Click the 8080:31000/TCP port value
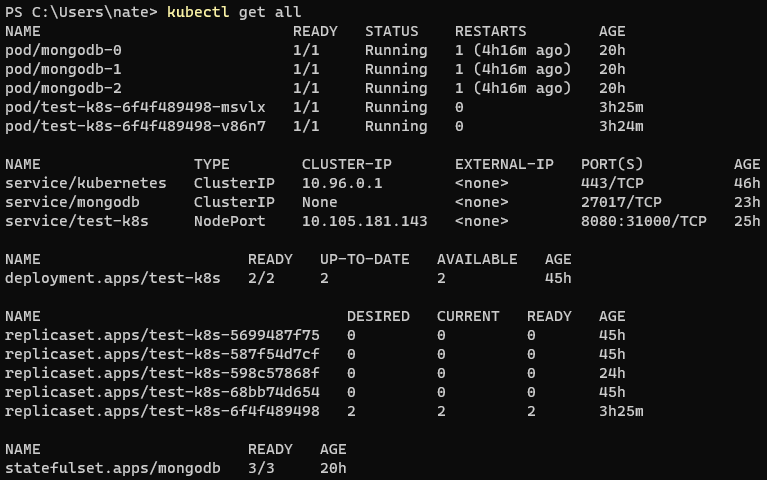The height and width of the screenshot is (480, 767). (x=644, y=222)
